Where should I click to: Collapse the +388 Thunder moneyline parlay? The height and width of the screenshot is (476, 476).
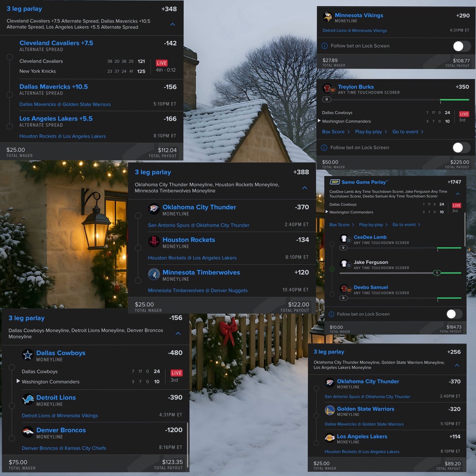(x=305, y=188)
